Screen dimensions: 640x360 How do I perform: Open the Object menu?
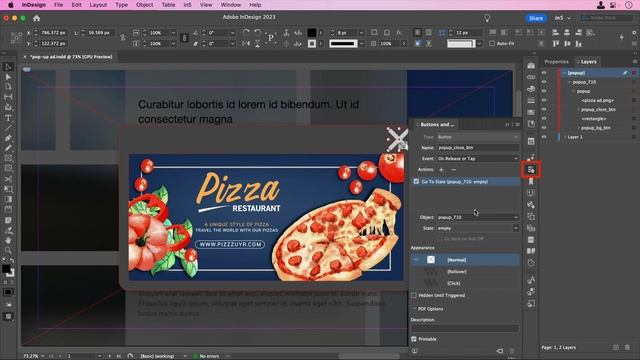[144, 5]
